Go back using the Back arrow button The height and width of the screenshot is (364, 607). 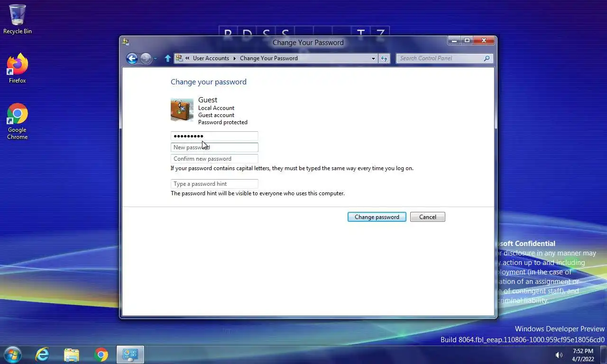[x=132, y=58]
